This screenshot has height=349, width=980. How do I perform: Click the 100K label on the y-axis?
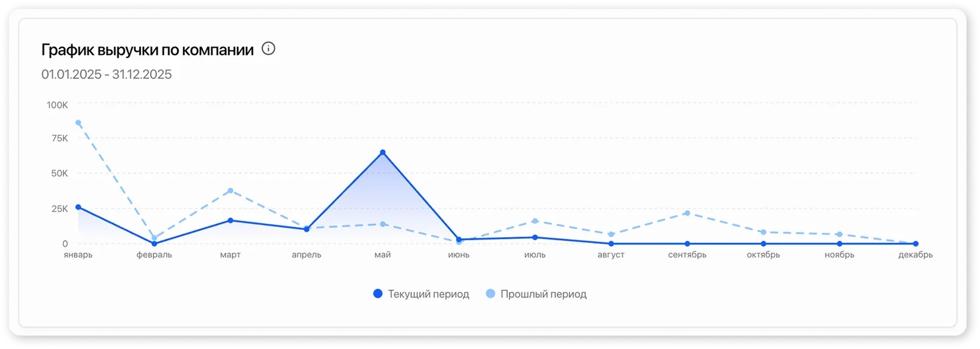coord(57,105)
